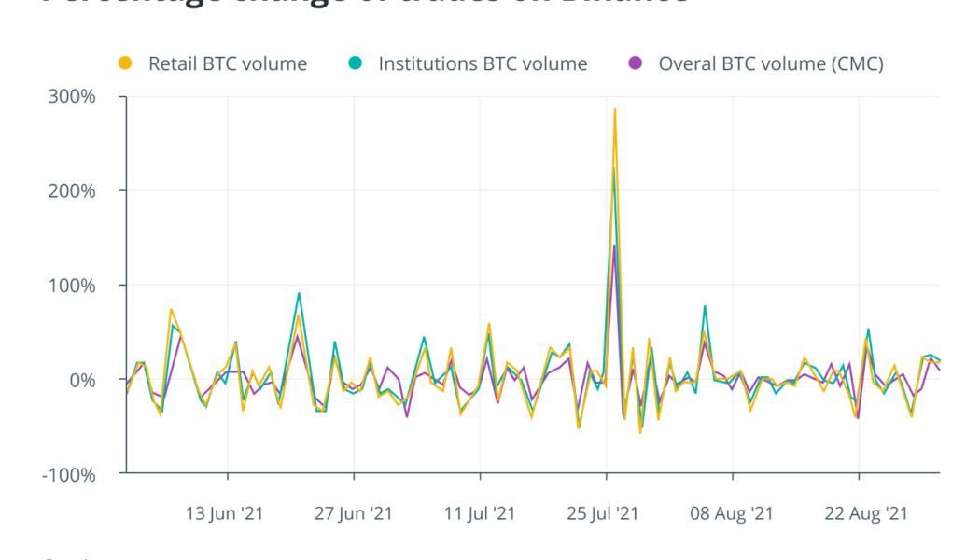Click the teal spike near 08 Aug '21
980x560 pixels.
[x=705, y=305]
